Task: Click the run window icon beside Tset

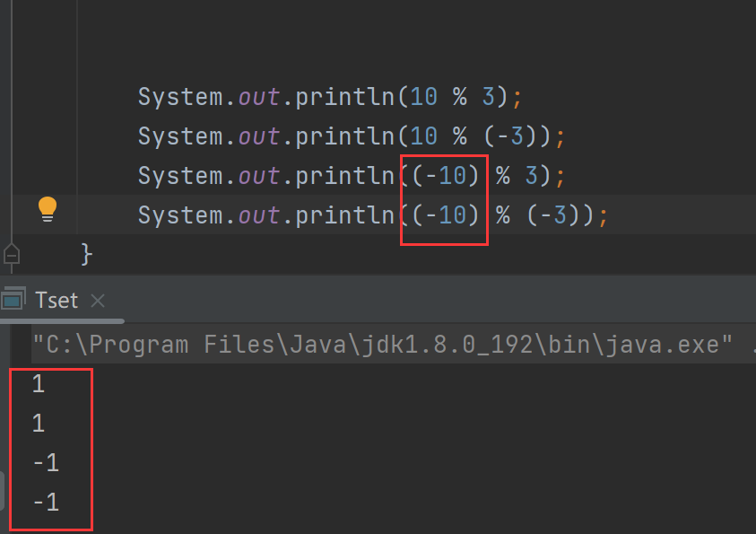Action: coord(13,298)
